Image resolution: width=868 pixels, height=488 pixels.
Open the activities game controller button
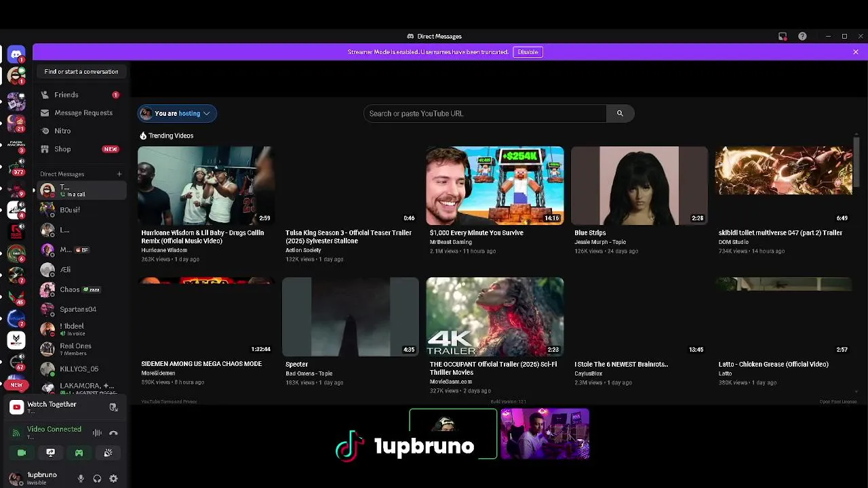(x=79, y=453)
